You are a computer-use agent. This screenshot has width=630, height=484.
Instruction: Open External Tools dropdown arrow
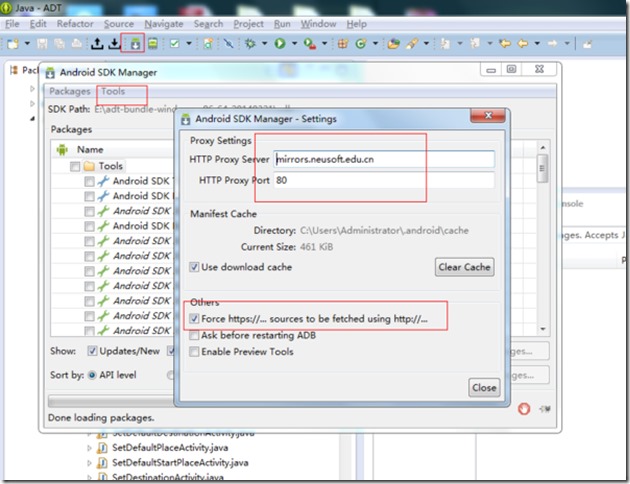pos(324,43)
